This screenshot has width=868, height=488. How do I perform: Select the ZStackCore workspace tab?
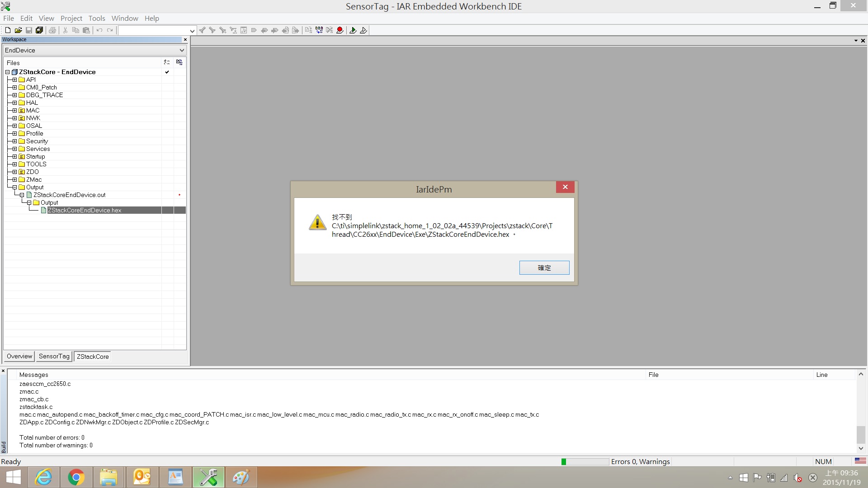[x=93, y=357]
